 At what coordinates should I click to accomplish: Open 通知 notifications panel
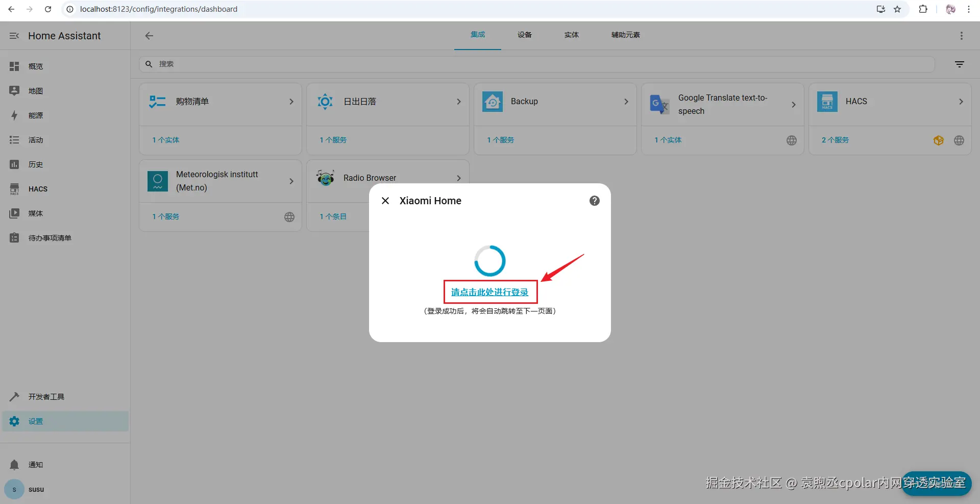click(65, 465)
